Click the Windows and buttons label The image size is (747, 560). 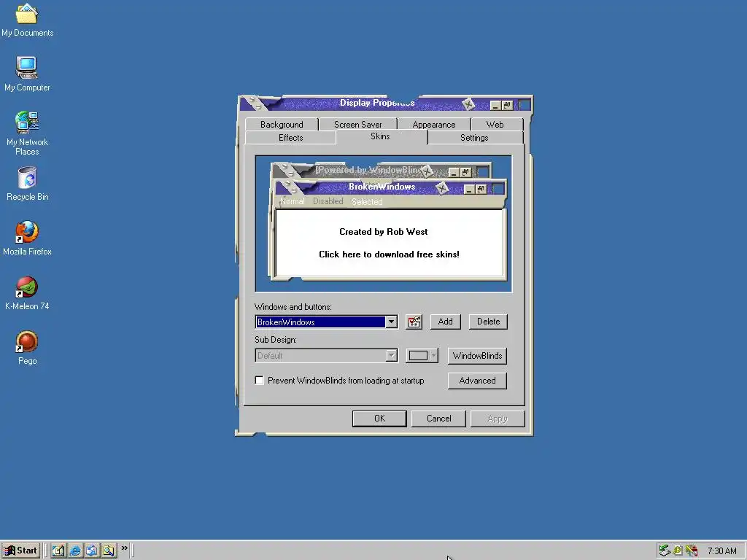(293, 307)
